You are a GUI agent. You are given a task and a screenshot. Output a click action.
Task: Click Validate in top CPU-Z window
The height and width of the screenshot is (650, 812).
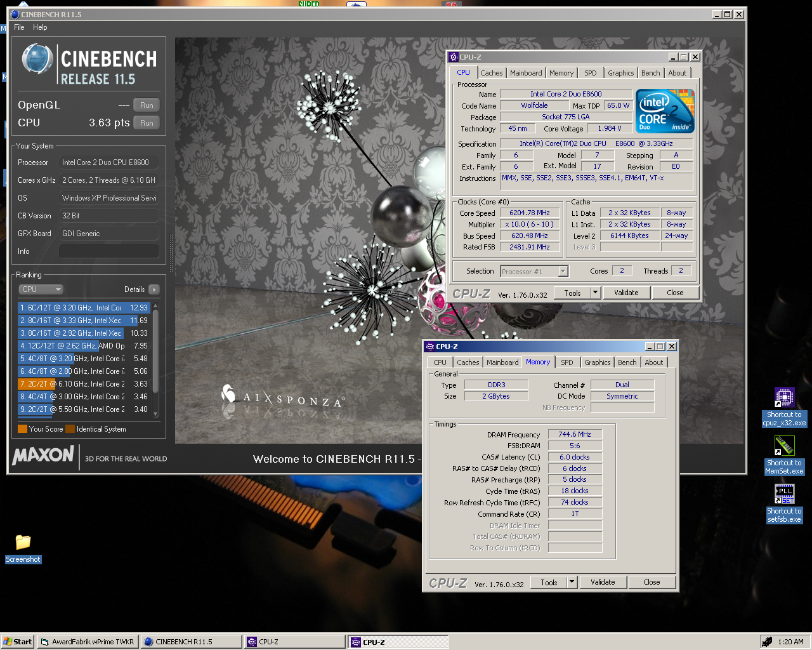point(626,293)
